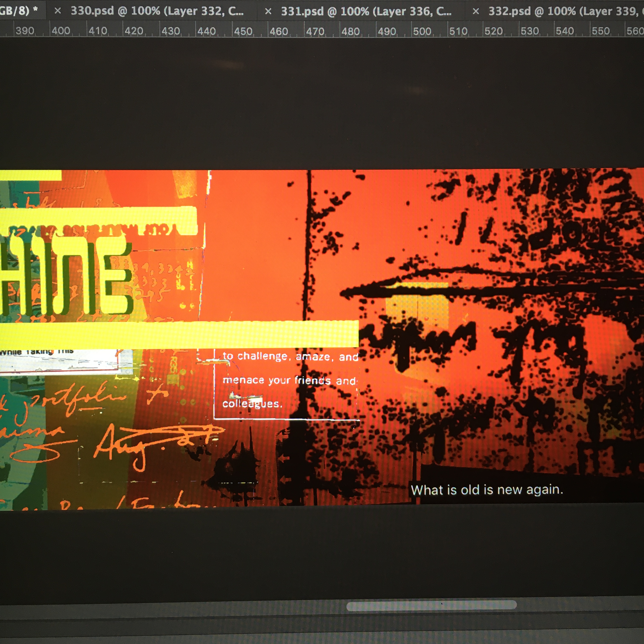644x644 pixels.
Task: Close the 332.psd tab with its X
Action: point(476,11)
